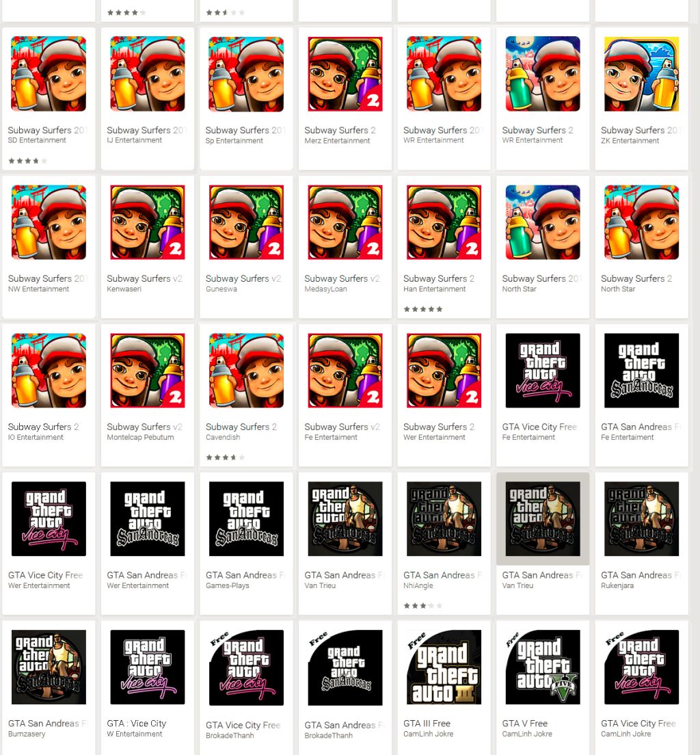Click developer link IJ Entertainment
This screenshot has width=700, height=755.
(134, 140)
